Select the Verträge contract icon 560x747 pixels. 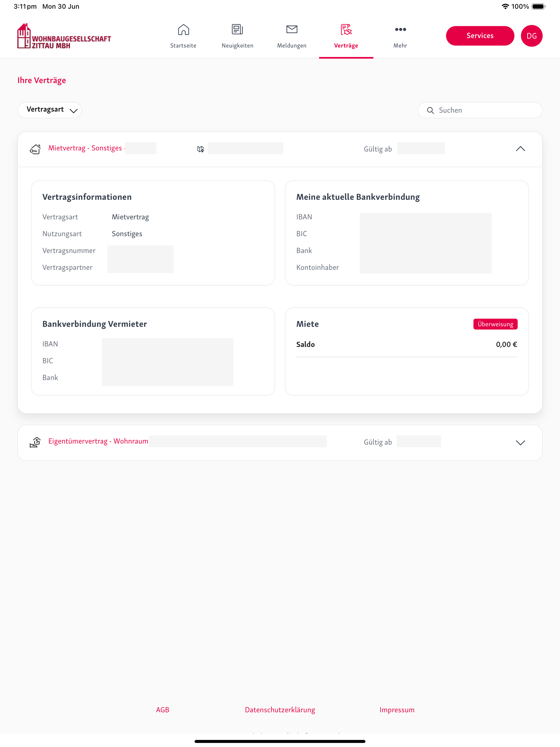pyautogui.click(x=346, y=30)
